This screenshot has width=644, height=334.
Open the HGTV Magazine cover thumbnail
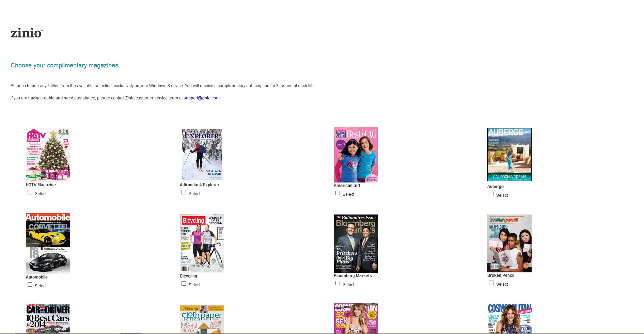48,155
